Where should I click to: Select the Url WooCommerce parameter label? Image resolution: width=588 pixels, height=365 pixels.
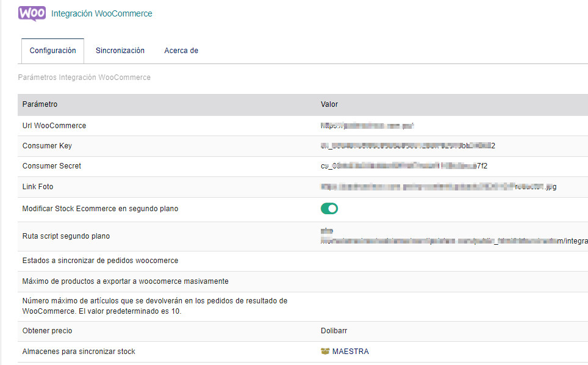pyautogui.click(x=54, y=126)
